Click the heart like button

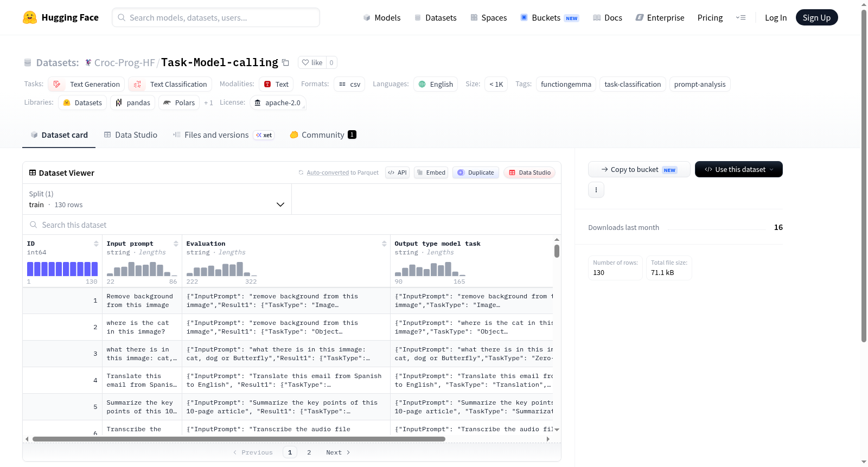tap(312, 62)
